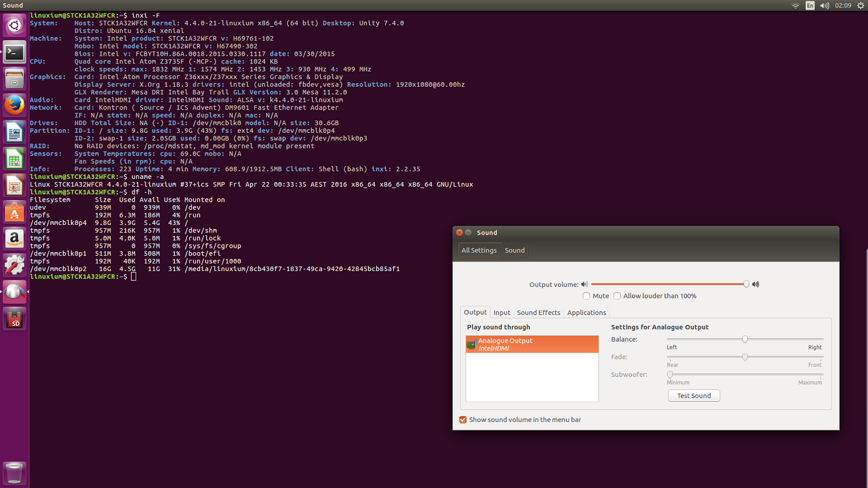Viewport: 868px width, 488px height.
Task: Click the Analogue Output sound card icon
Action: (x=471, y=344)
